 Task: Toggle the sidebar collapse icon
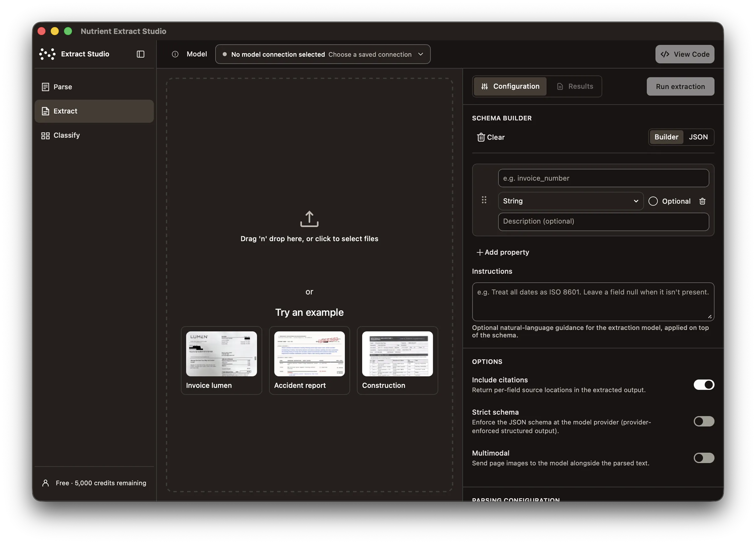[x=140, y=54]
